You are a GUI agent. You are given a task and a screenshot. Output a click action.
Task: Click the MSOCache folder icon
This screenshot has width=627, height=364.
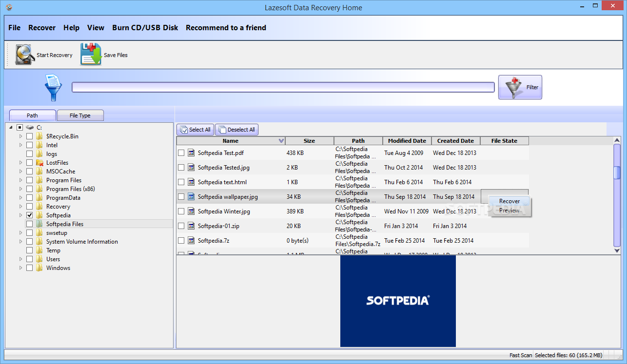39,171
